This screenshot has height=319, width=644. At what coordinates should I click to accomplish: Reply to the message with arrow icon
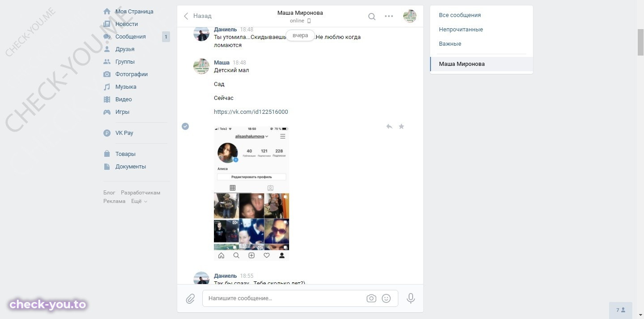click(x=389, y=126)
